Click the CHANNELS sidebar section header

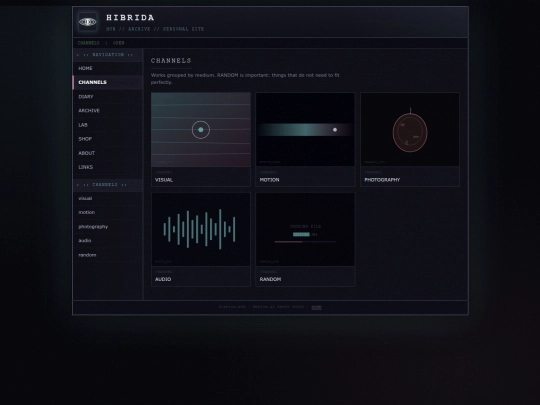(x=108, y=185)
